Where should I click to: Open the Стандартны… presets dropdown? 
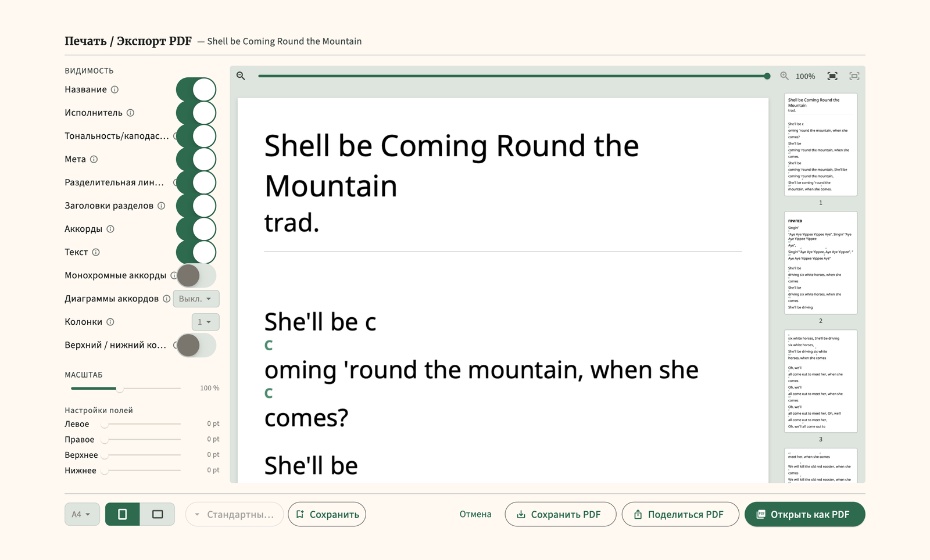(234, 514)
